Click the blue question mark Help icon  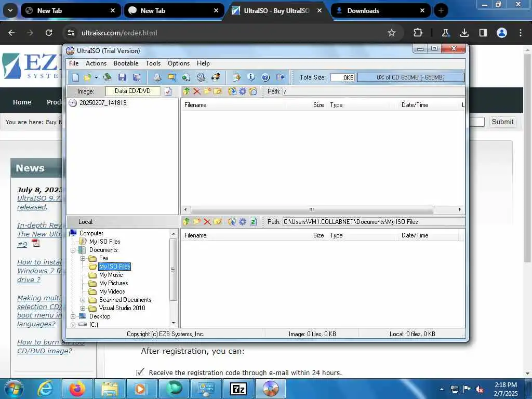265,77
